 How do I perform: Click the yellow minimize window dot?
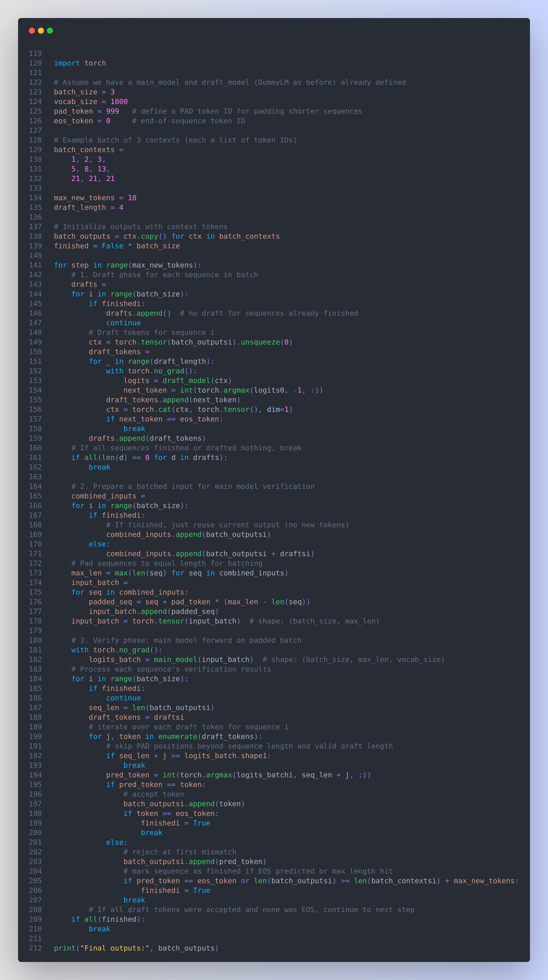click(x=41, y=31)
